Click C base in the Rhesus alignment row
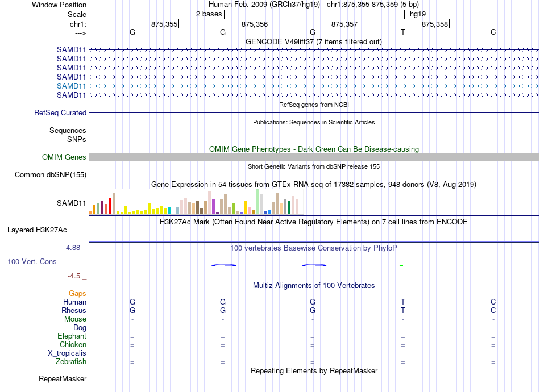 click(x=493, y=310)
